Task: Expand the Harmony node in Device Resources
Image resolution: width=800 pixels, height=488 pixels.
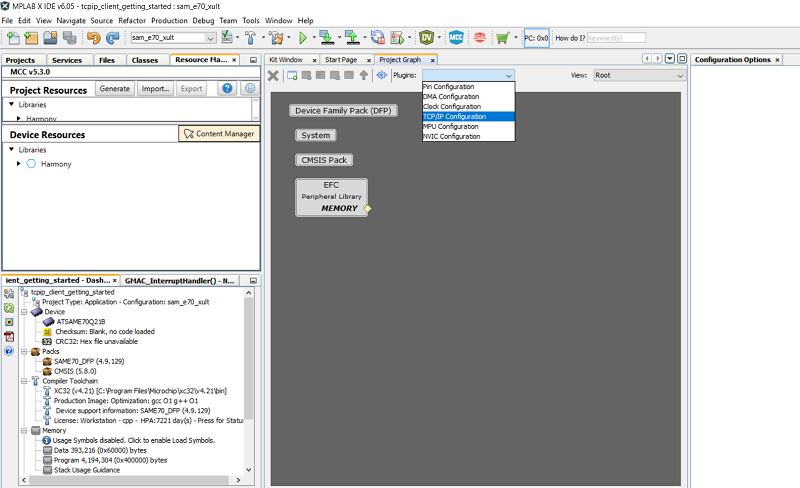Action: click(x=19, y=164)
